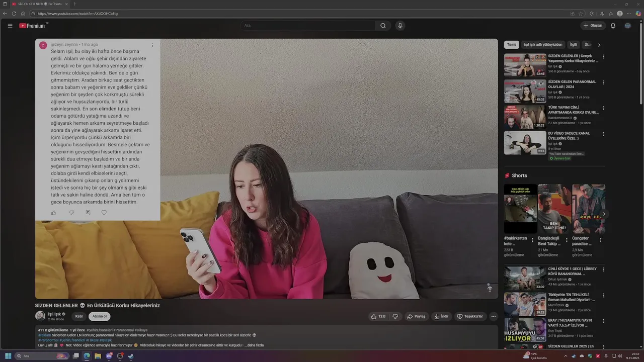Open the 'Oluştur' create button
This screenshot has width=644, height=362.
point(593,26)
